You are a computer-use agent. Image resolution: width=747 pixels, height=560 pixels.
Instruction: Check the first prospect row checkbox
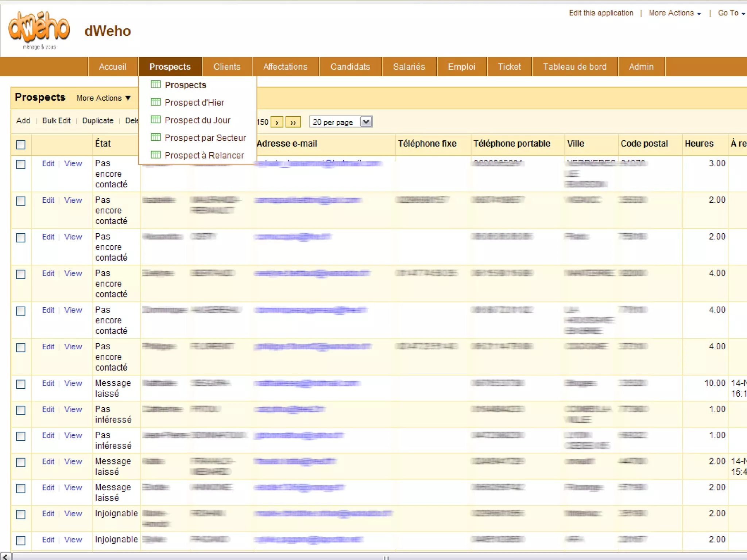pos(21,164)
